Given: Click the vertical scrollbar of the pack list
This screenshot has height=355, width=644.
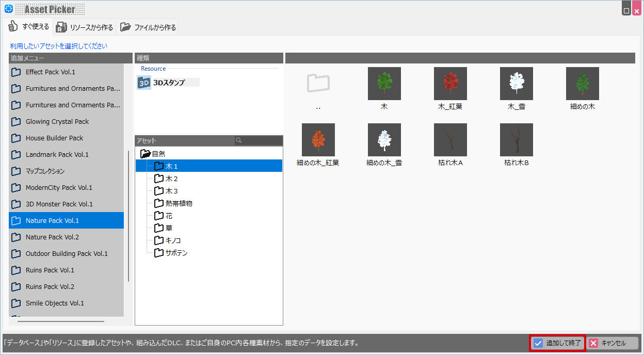Looking at the screenshot, I should click(x=128, y=217).
